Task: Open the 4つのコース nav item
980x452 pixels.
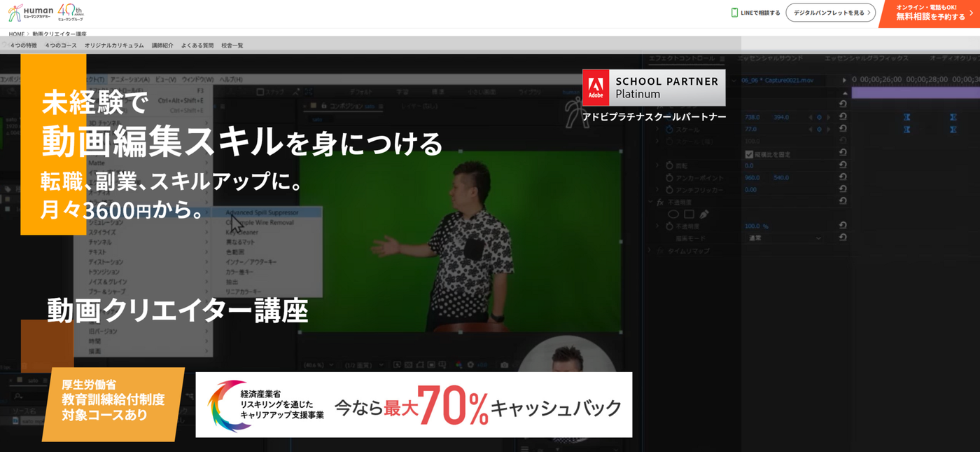Action: 61,46
